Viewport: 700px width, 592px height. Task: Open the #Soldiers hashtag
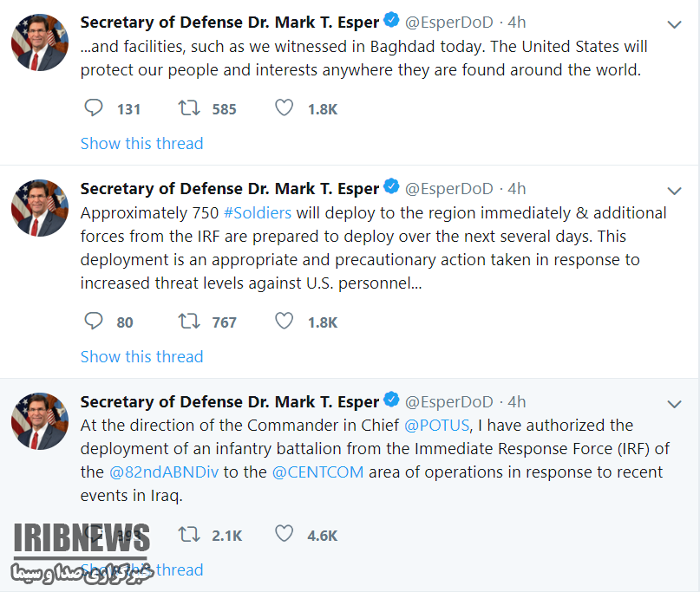(x=257, y=212)
